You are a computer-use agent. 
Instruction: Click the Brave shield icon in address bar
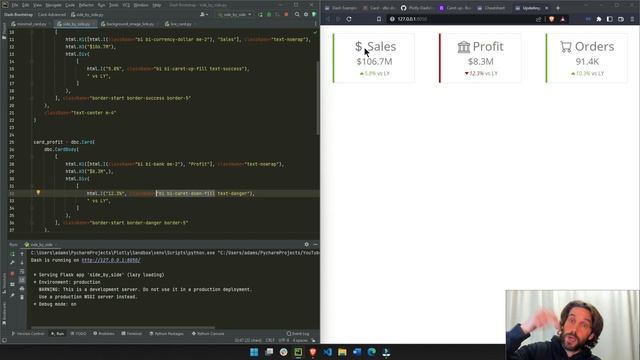point(552,19)
